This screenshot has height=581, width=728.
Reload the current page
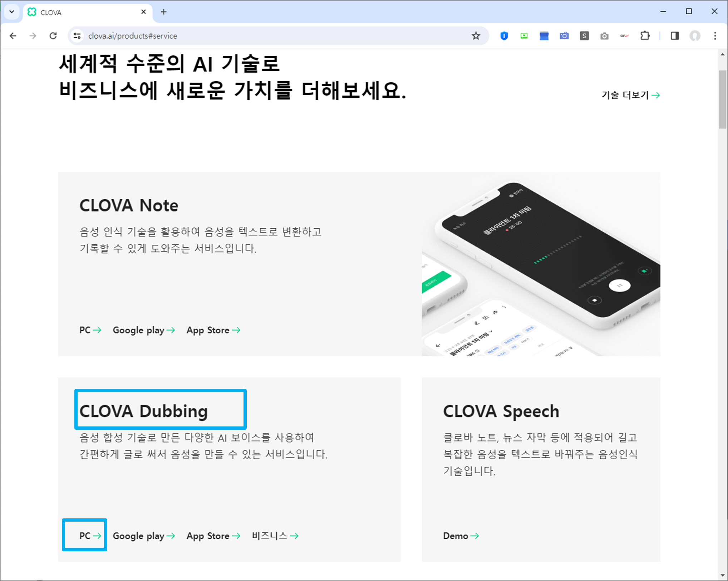[53, 36]
